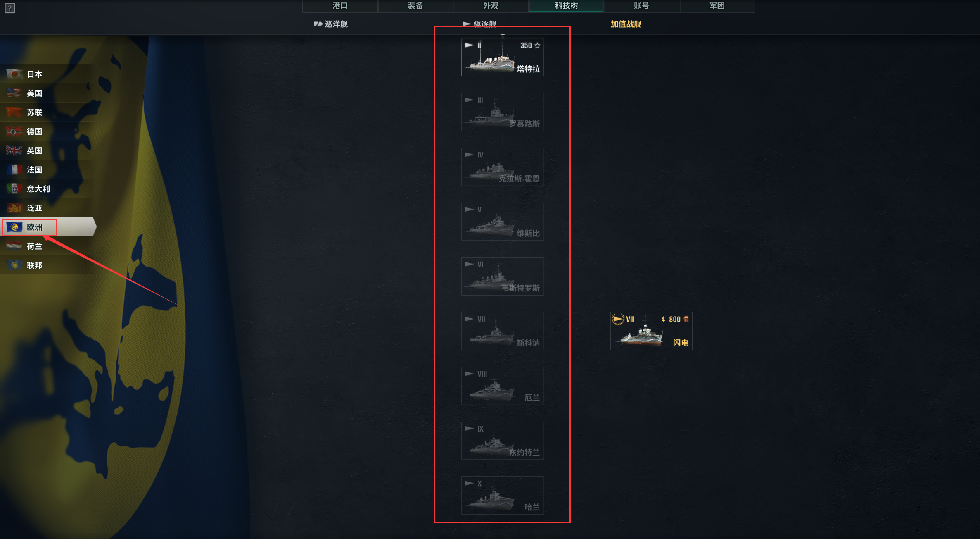Choose the Italian flag icon

click(x=14, y=188)
